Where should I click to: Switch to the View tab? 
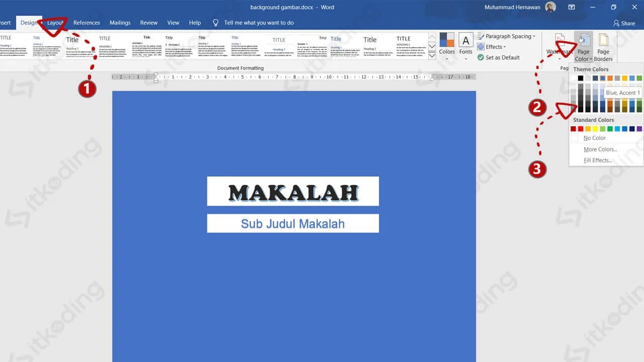point(173,23)
